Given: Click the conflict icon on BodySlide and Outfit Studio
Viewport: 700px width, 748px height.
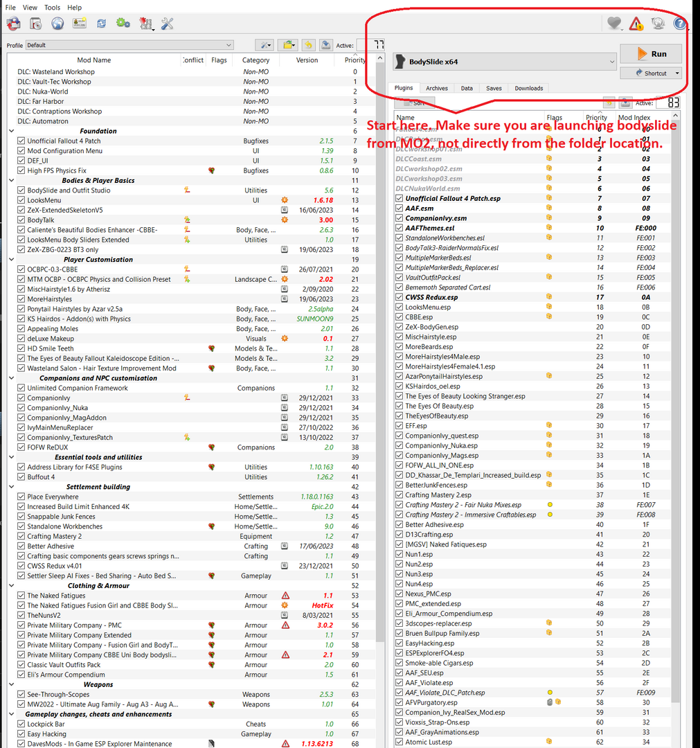Looking at the screenshot, I should tap(187, 190).
